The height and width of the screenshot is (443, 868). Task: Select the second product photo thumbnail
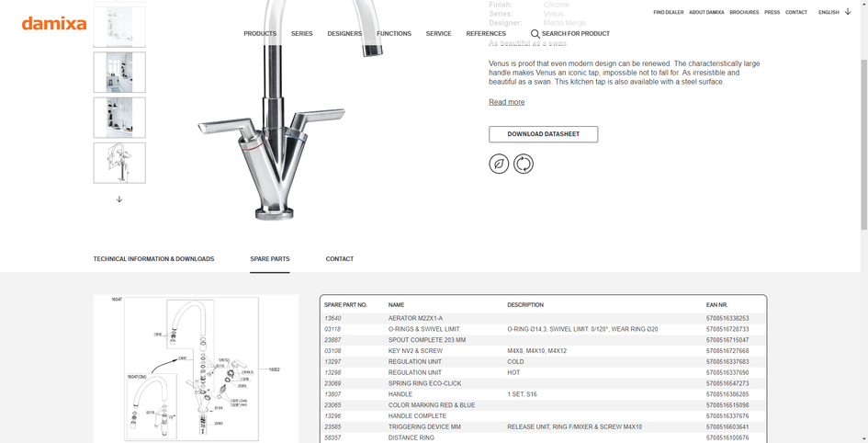click(119, 73)
